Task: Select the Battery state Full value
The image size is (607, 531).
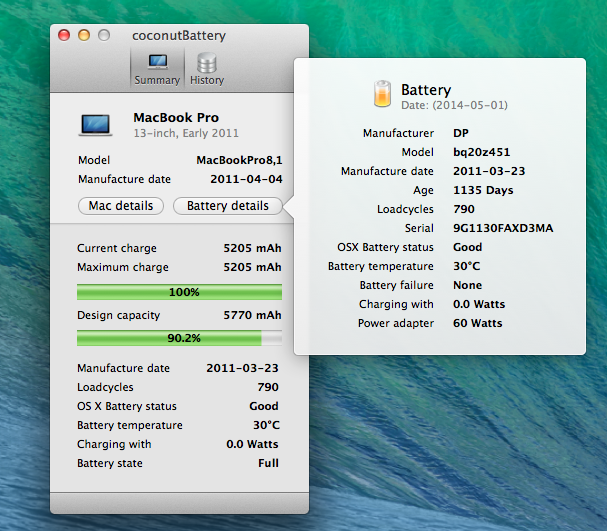Action: pos(268,463)
